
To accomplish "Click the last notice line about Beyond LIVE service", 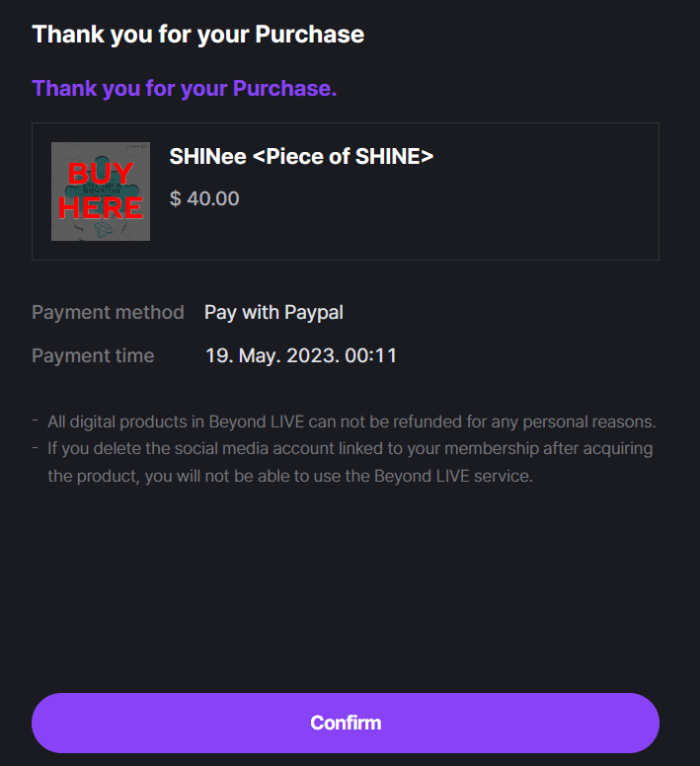I will 290,476.
